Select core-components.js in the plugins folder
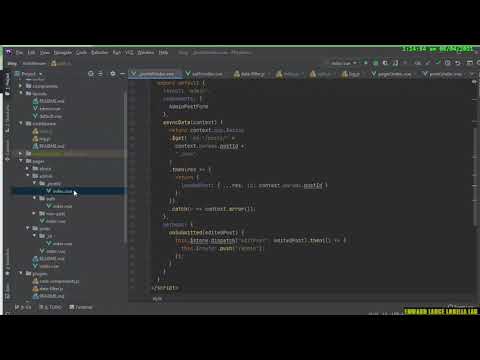Screen dimensions: 480x360 coord(56,281)
